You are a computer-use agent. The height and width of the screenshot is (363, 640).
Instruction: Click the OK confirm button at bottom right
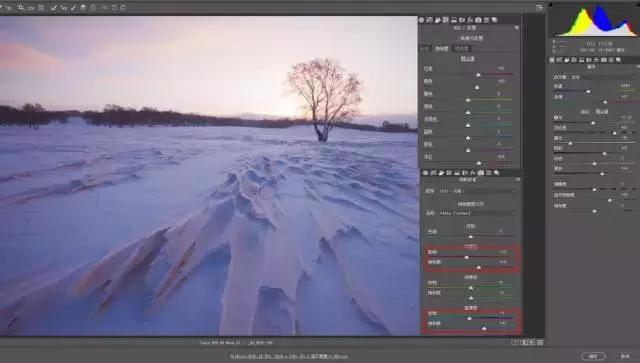tap(593, 356)
